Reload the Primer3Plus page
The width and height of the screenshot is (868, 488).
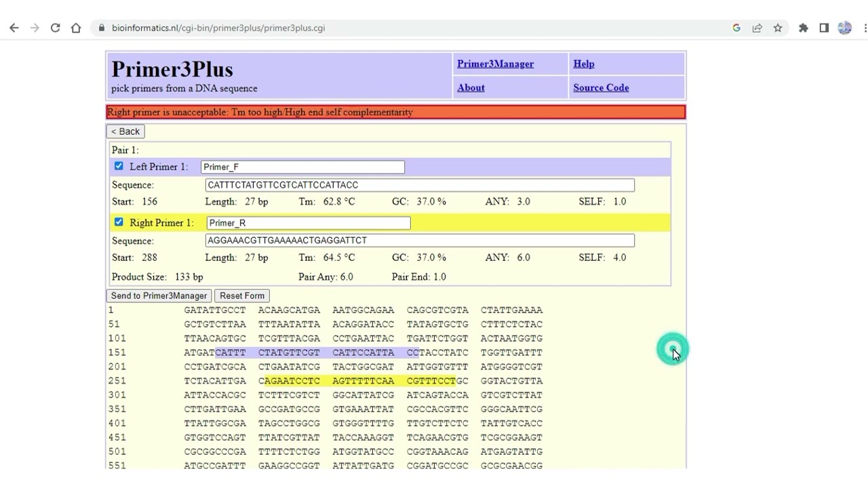(x=56, y=28)
